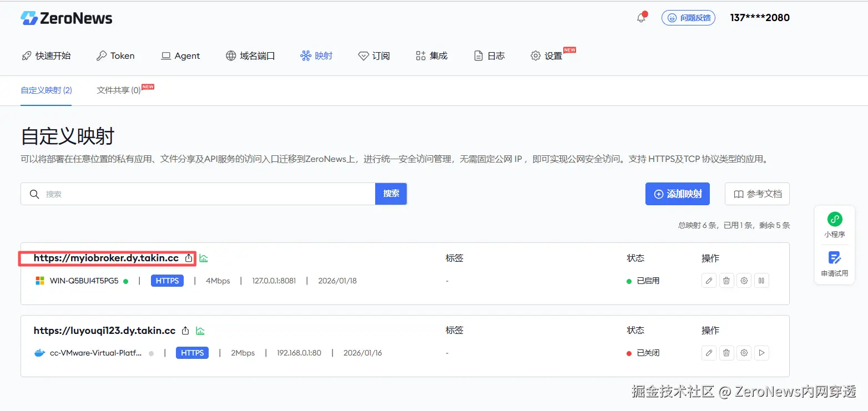Click share icon beside luyouqi123 URL
Viewport: 868px width, 411px height.
[x=186, y=331]
